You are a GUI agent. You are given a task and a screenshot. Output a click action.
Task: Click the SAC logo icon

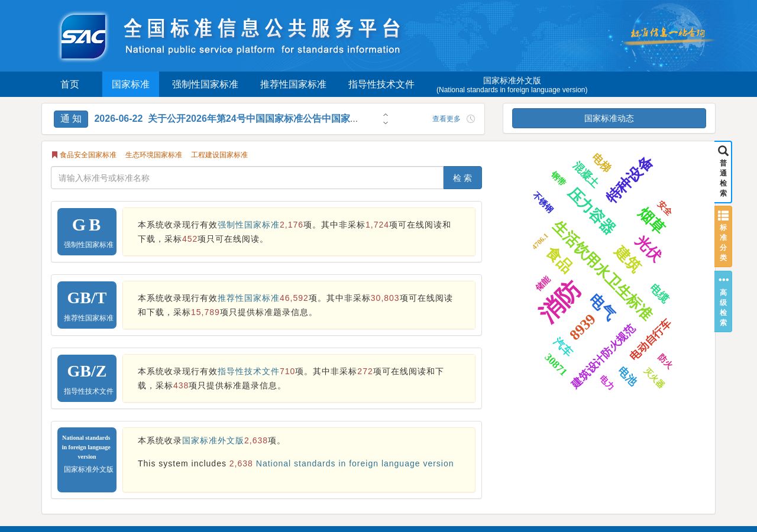83,37
